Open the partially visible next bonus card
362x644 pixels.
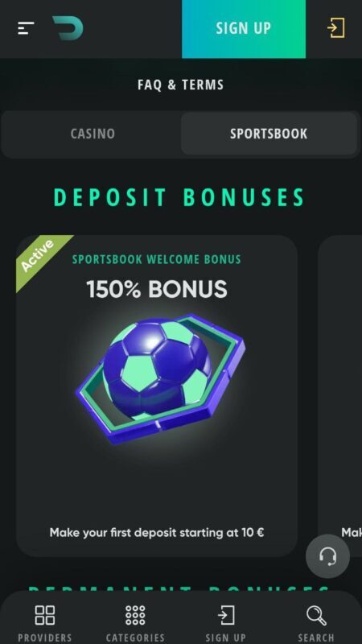[339, 395]
